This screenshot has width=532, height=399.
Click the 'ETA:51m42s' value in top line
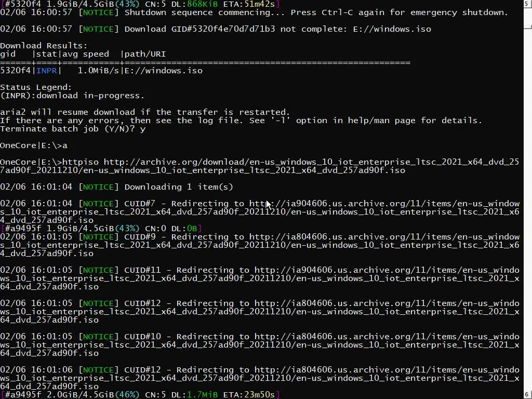pyautogui.click(x=249, y=4)
